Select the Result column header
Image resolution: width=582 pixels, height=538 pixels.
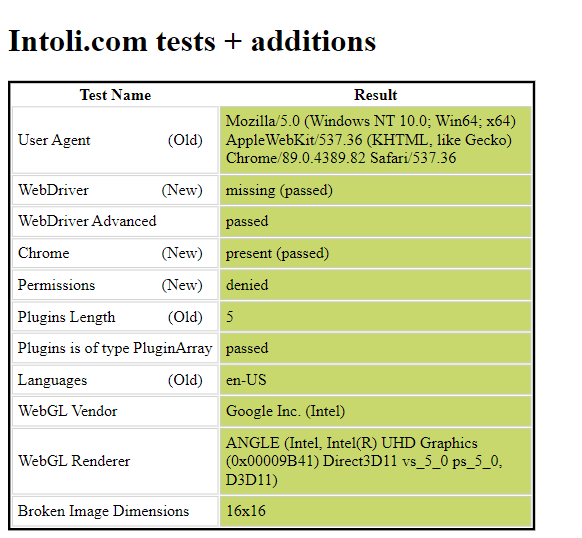[376, 95]
